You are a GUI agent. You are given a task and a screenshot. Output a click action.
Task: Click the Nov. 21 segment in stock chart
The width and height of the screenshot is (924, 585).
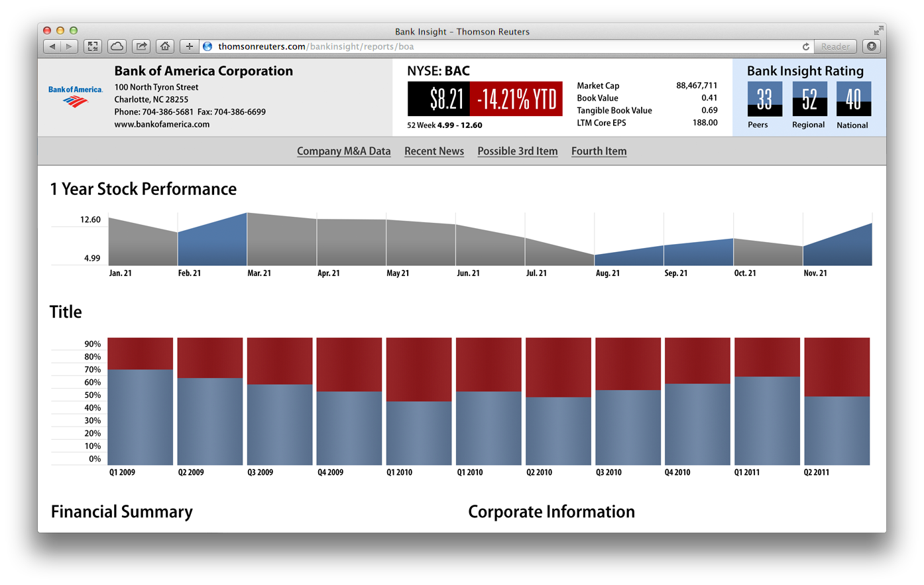click(837, 249)
